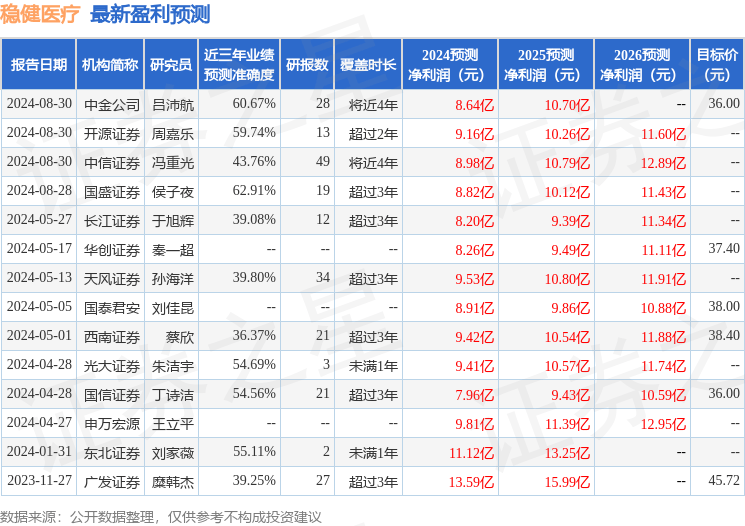This screenshot has height=526, width=745.
Task: Click 12.95亿 forecast value
Action: pyautogui.click(x=663, y=423)
